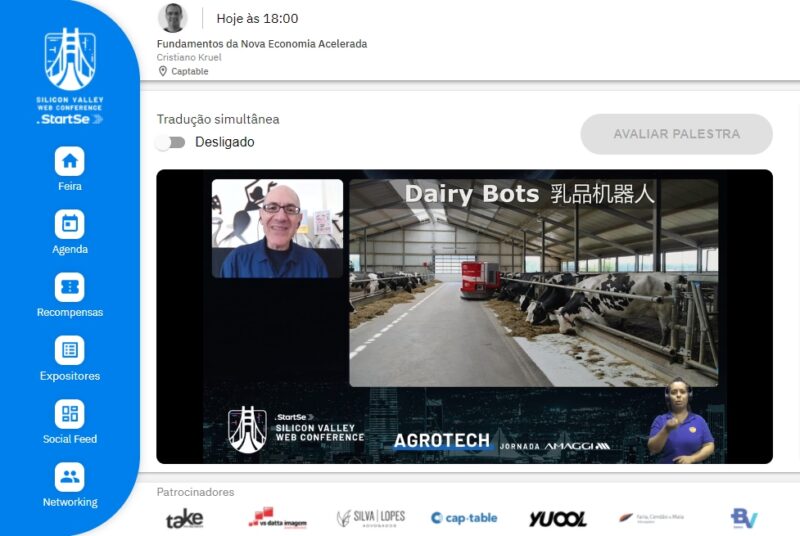Open the Agenda calendar icon
The width and height of the screenshot is (800, 536).
70,224
